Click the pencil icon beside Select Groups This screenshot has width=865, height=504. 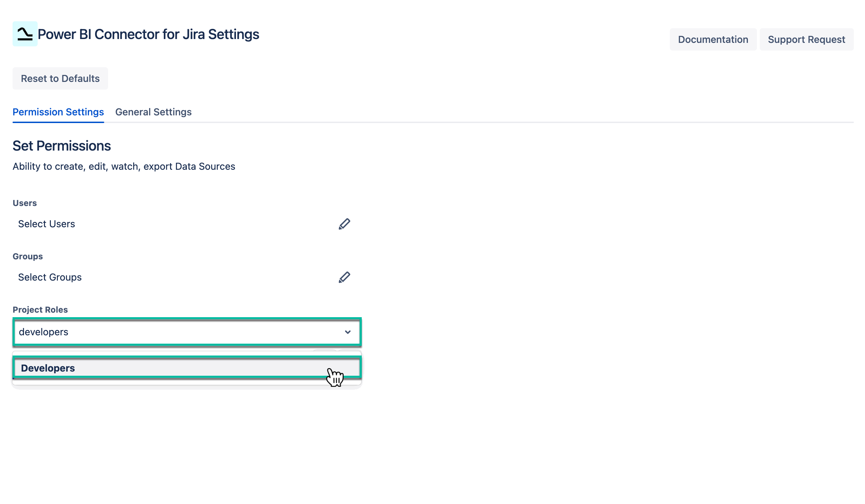pos(344,277)
